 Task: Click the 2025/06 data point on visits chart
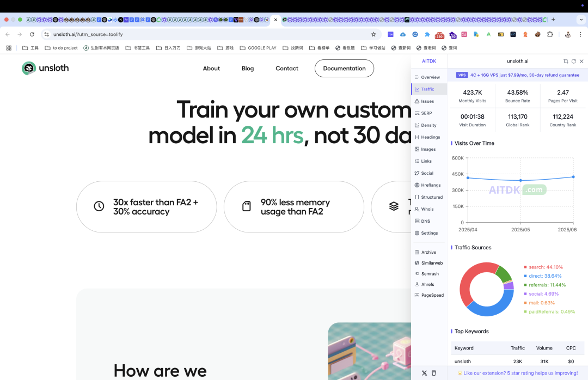pyautogui.click(x=573, y=177)
